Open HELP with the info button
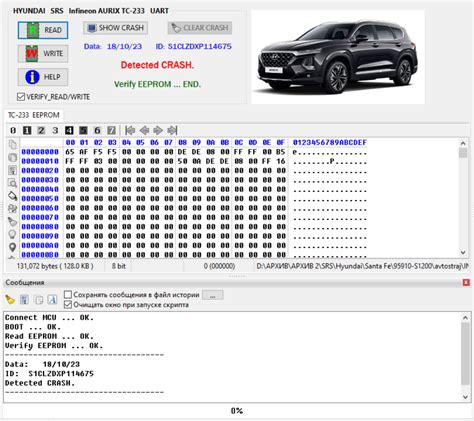The width and height of the screenshot is (474, 421). 43,77
